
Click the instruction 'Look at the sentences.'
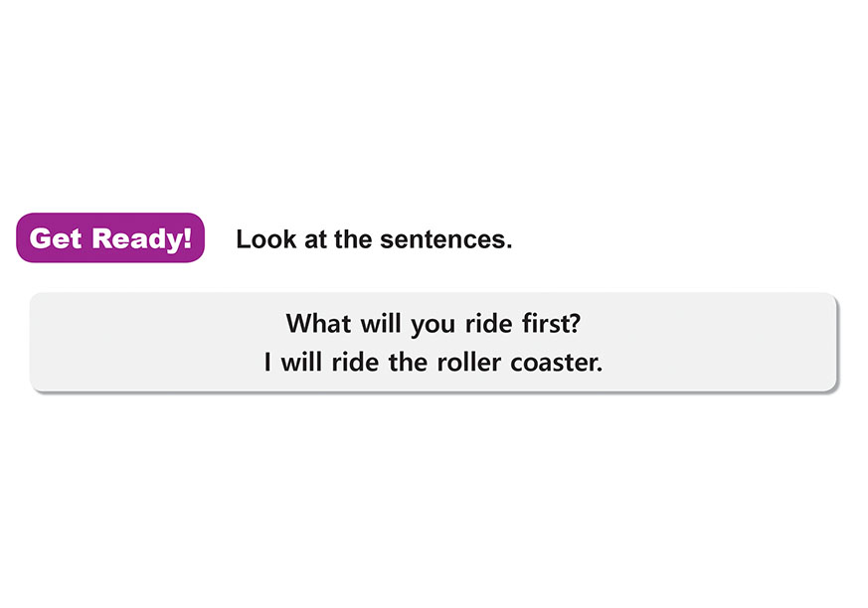coord(374,239)
